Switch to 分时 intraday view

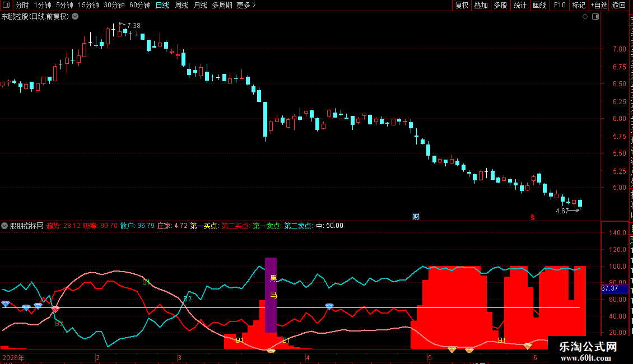[x=22, y=5]
